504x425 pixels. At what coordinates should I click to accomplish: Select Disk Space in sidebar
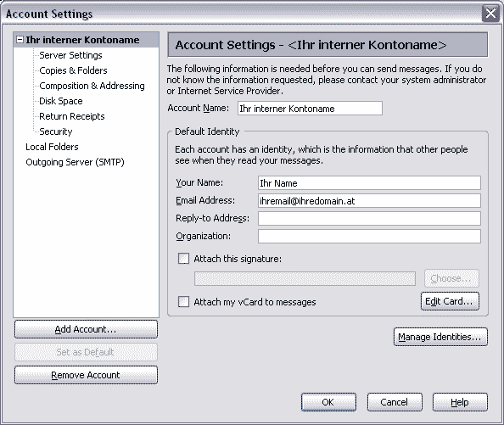point(61,101)
